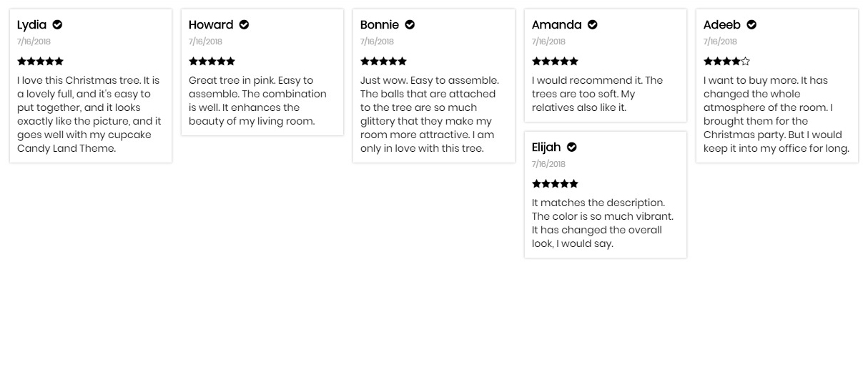Click verified checkmark badge next to Elijah
The width and height of the screenshot is (868, 383).
pos(571,147)
